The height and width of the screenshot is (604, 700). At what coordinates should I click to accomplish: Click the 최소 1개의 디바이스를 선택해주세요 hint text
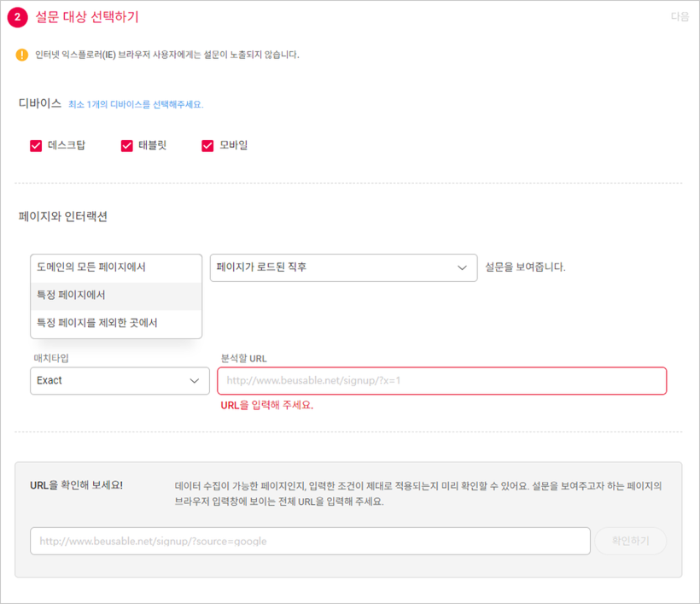coord(136,104)
